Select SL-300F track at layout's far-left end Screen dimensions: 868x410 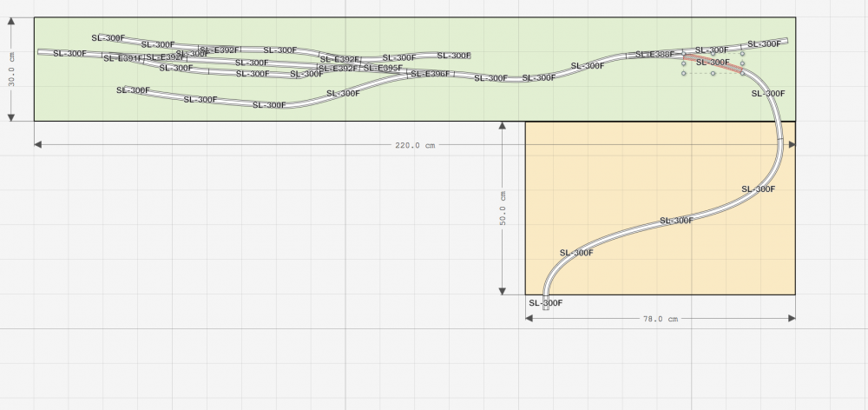tap(69, 53)
